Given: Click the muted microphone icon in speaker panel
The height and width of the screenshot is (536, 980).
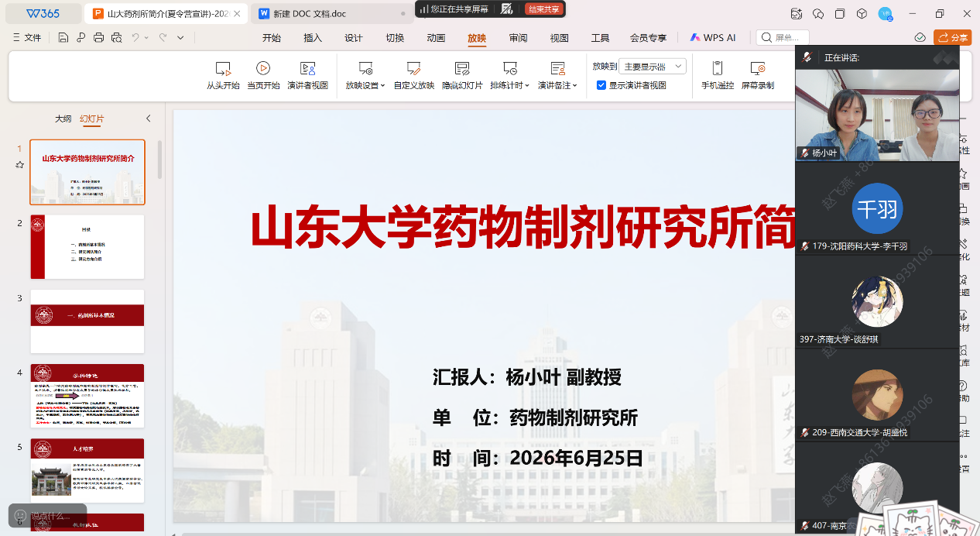Looking at the screenshot, I should pyautogui.click(x=807, y=57).
